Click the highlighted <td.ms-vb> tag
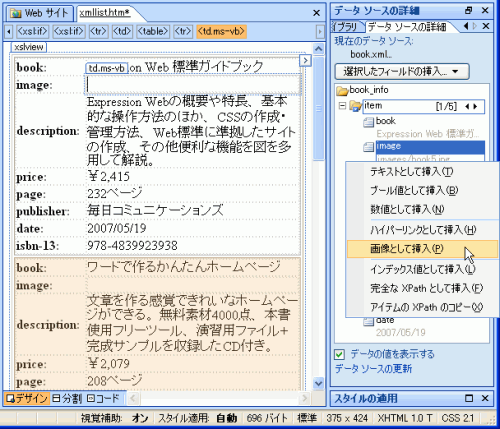Image resolution: width=500 pixels, height=429 pixels. (x=221, y=31)
